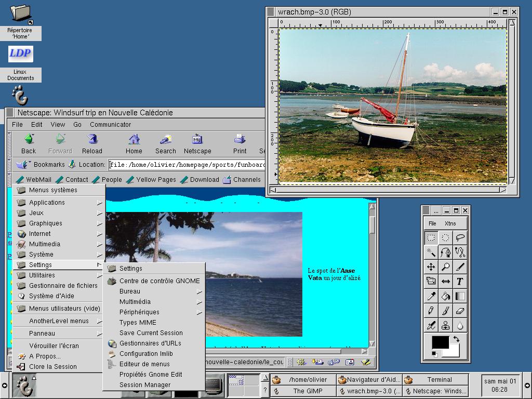This screenshot has height=399, width=532.
Task: Click the Netscape Back button
Action: [x=29, y=144]
